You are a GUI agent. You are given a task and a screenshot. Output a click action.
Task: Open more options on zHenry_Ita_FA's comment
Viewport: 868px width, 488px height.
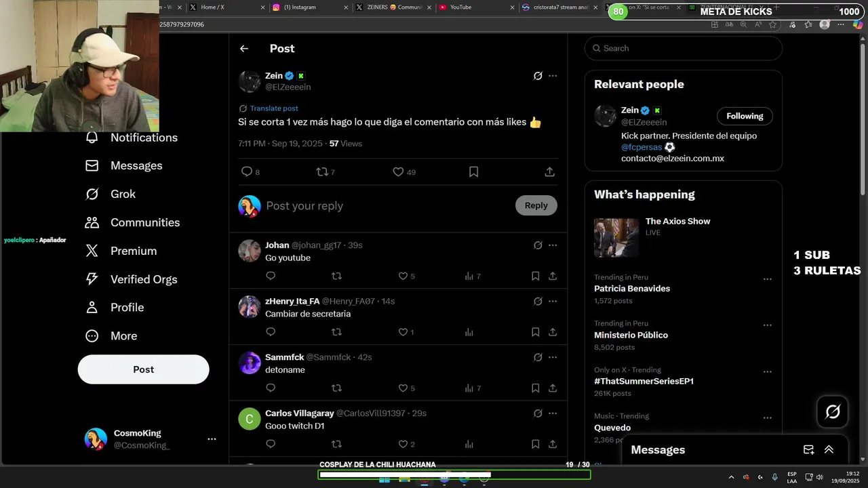pos(553,301)
